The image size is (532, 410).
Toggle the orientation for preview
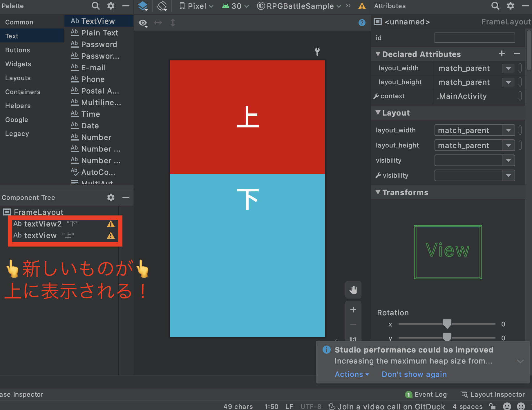coord(162,6)
